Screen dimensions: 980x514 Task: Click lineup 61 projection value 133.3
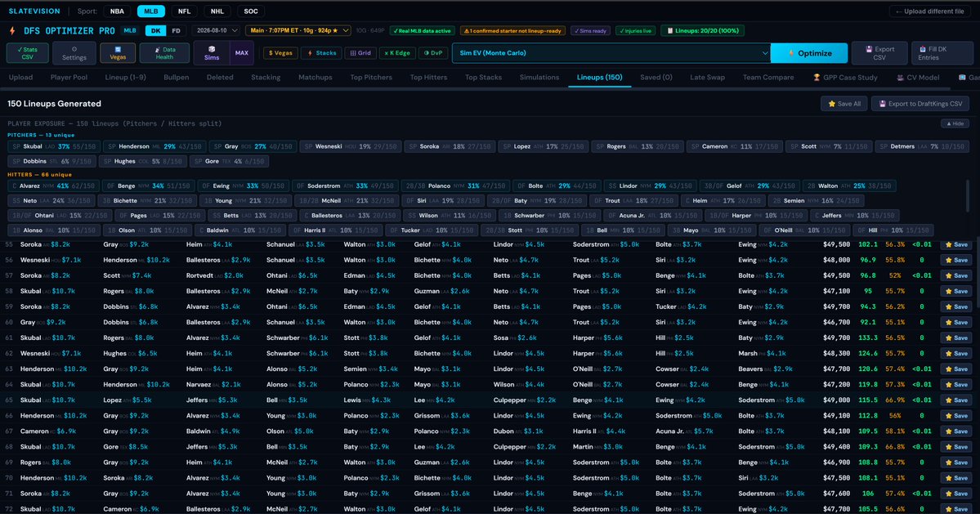point(868,337)
